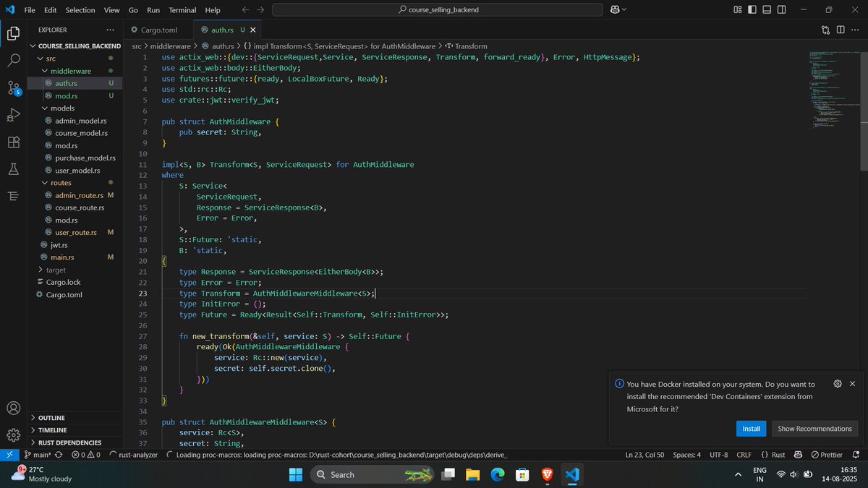The height and width of the screenshot is (488, 868).
Task: Expand the OUTLINE section
Action: click(x=75, y=418)
